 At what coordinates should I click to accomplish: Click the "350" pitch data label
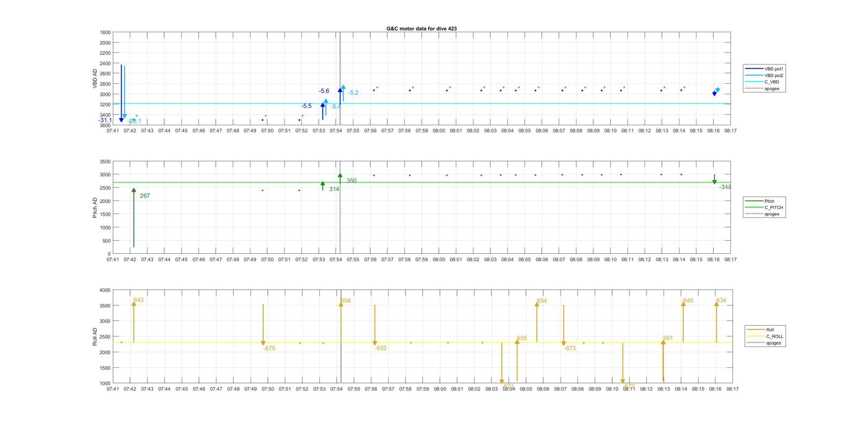coord(352,181)
